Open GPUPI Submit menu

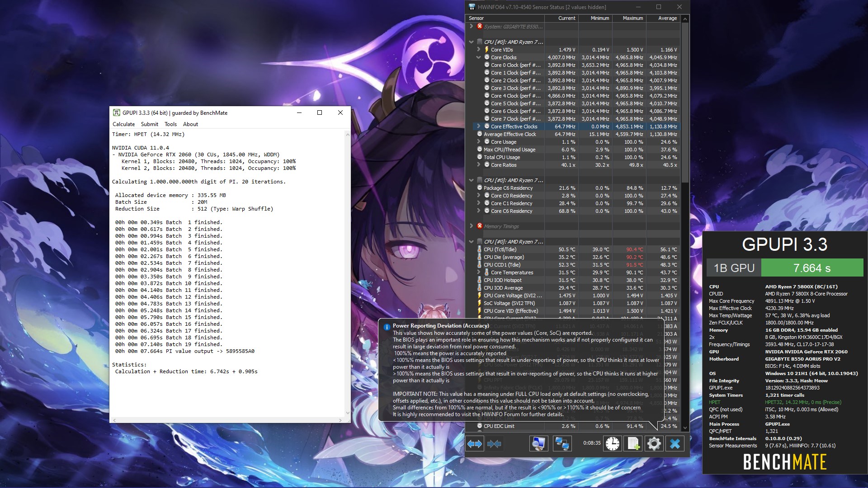149,124
